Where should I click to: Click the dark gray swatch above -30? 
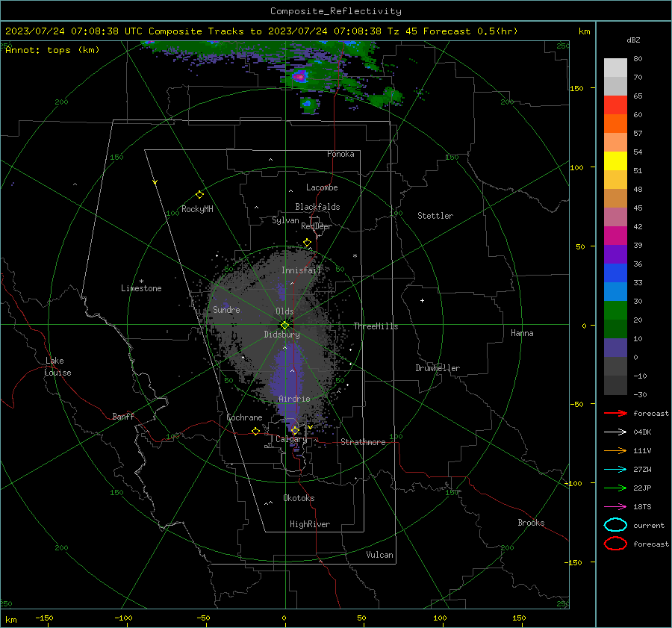[615, 385]
